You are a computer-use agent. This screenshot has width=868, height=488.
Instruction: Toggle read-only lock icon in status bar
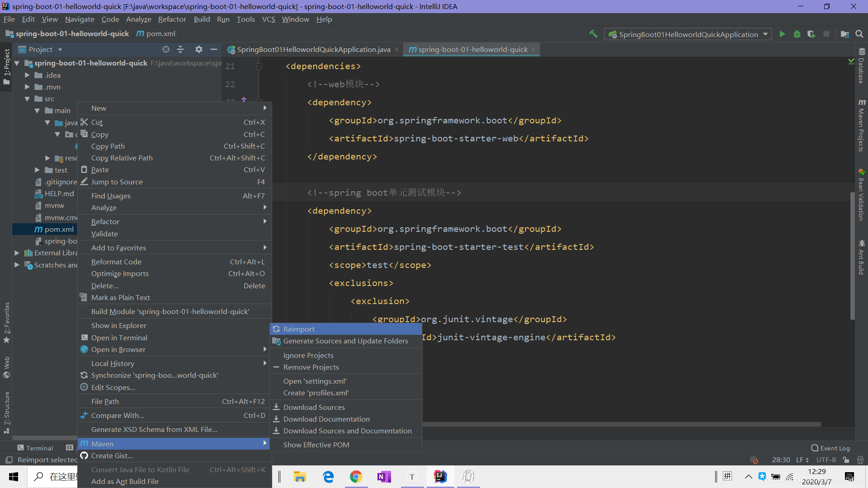tap(846, 460)
